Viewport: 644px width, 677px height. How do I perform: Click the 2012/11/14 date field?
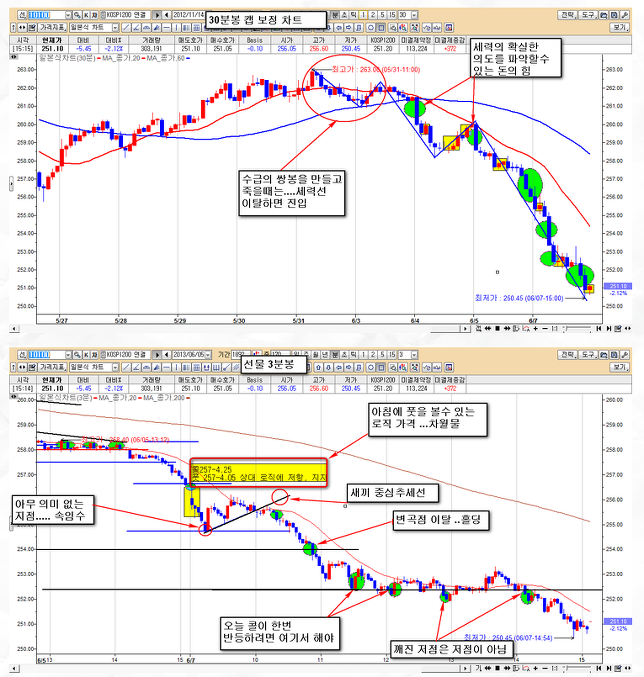point(189,15)
